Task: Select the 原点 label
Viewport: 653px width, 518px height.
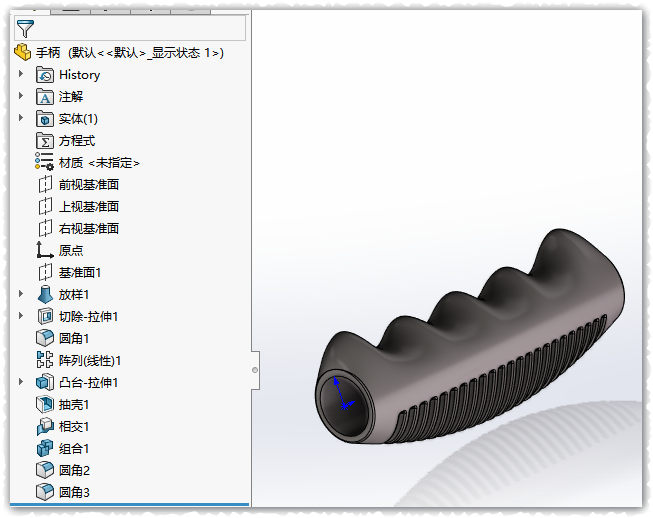Action: click(71, 250)
